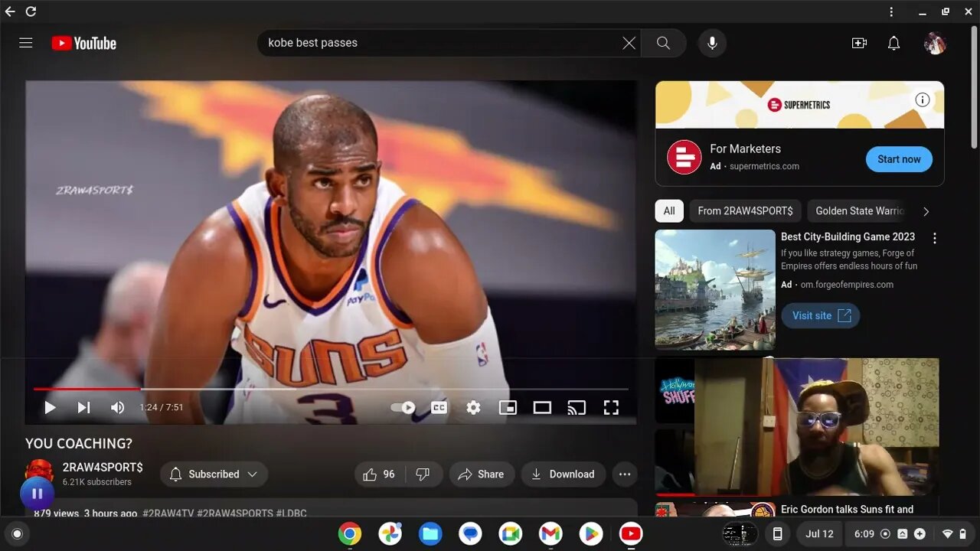Open Supermetrics ad info icon
980x551 pixels.
[x=923, y=99]
